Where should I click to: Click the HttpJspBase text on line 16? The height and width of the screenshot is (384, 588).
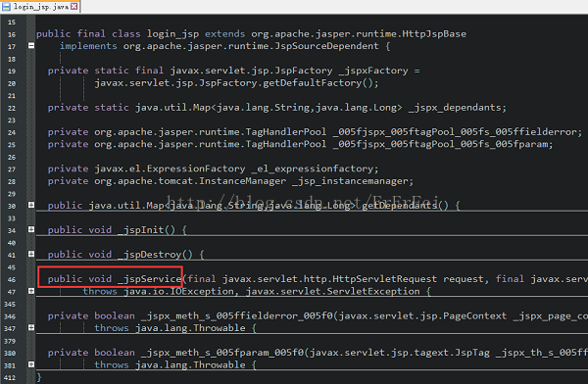434,34
